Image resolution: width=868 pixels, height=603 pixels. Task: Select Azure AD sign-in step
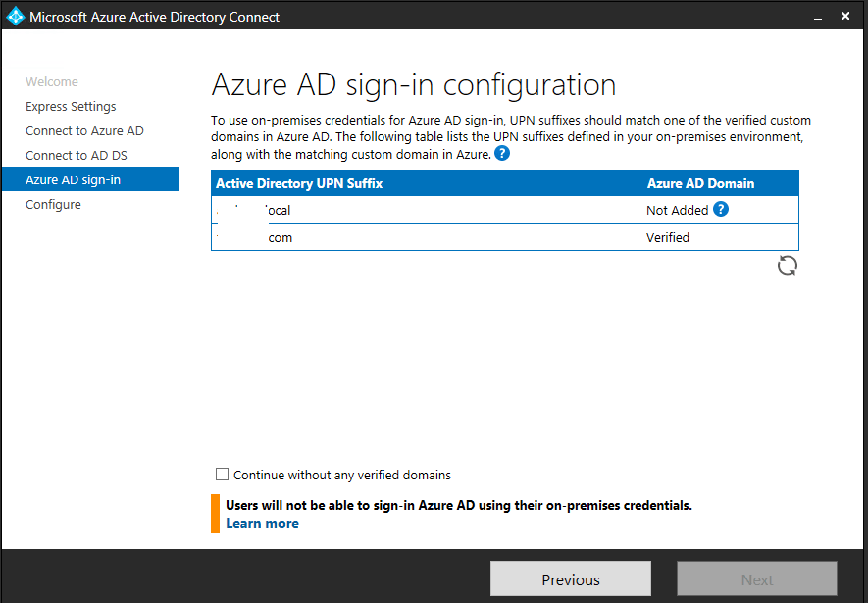90,179
